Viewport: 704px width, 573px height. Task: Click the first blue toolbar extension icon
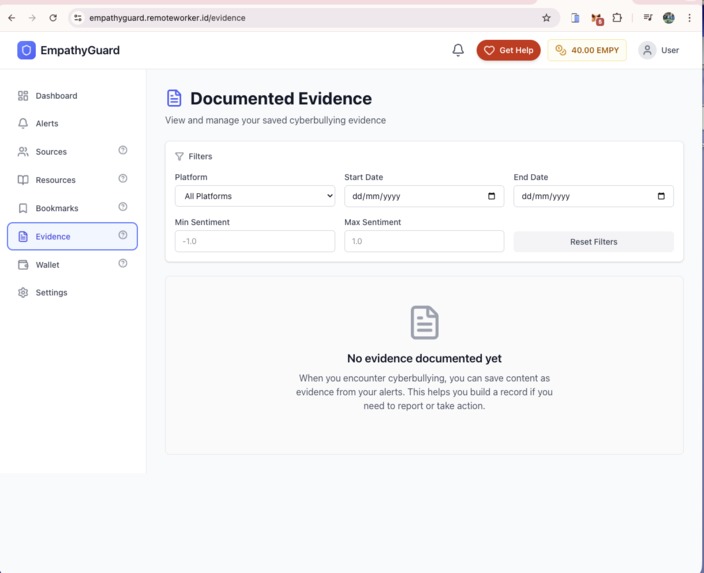575,18
